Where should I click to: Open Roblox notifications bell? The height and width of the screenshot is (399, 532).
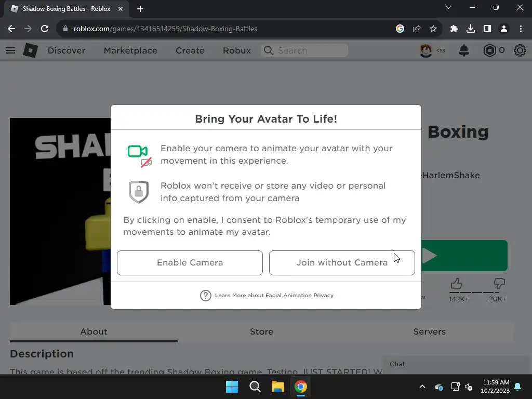[x=464, y=50]
